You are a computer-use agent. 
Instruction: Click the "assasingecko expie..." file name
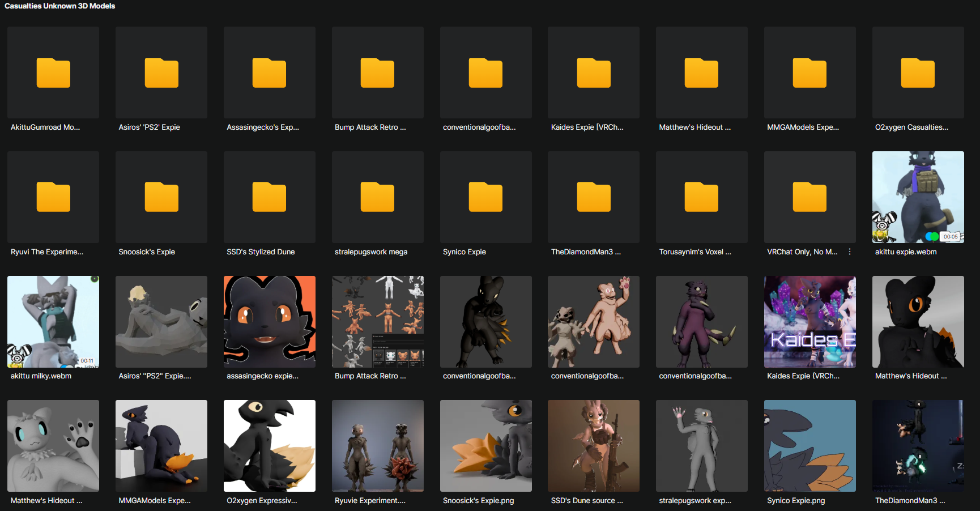coord(262,376)
